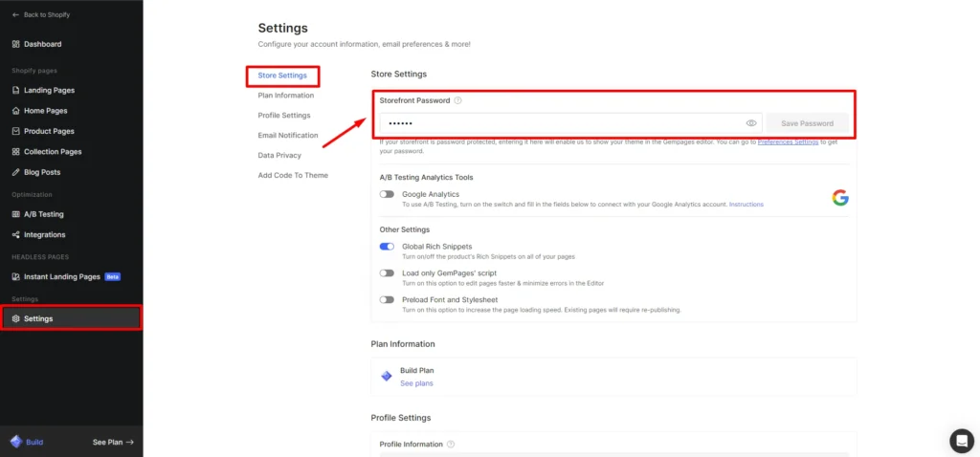Click the Settings gear icon in sidebar

pyautogui.click(x=15, y=319)
